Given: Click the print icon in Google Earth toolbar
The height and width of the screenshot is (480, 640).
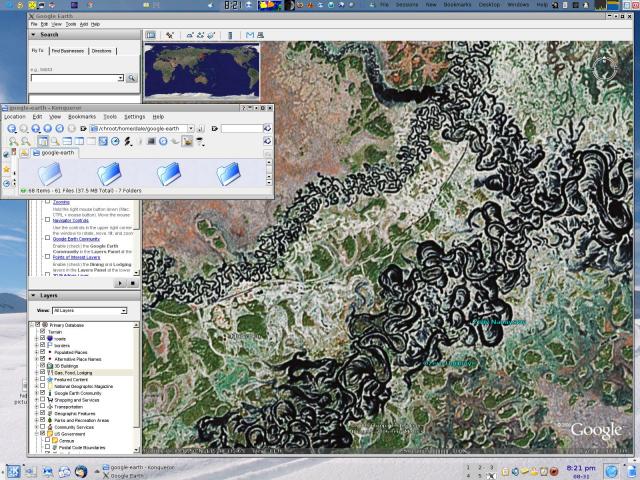Looking at the screenshot, I should click(260, 36).
